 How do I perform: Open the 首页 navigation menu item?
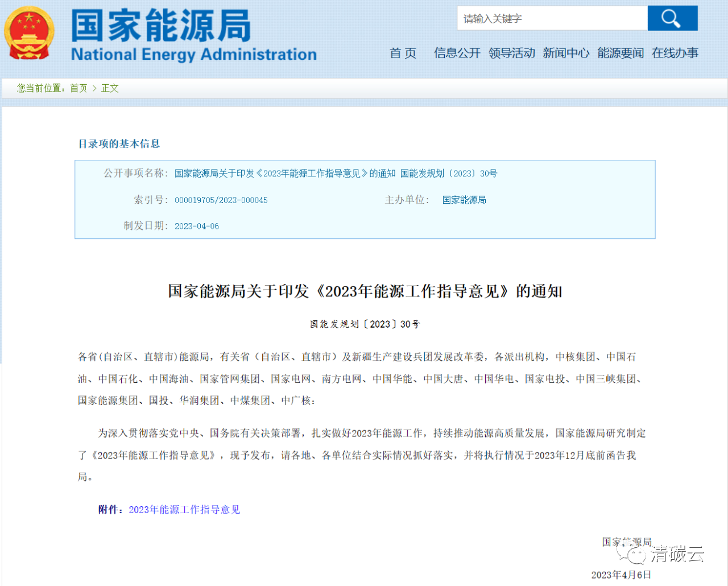pyautogui.click(x=403, y=53)
